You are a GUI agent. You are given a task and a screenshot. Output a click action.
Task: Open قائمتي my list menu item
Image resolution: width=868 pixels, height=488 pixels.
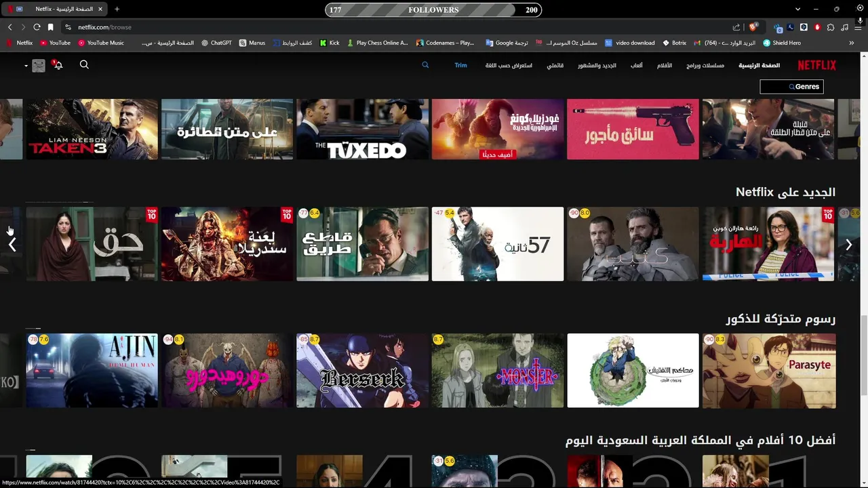(x=555, y=65)
